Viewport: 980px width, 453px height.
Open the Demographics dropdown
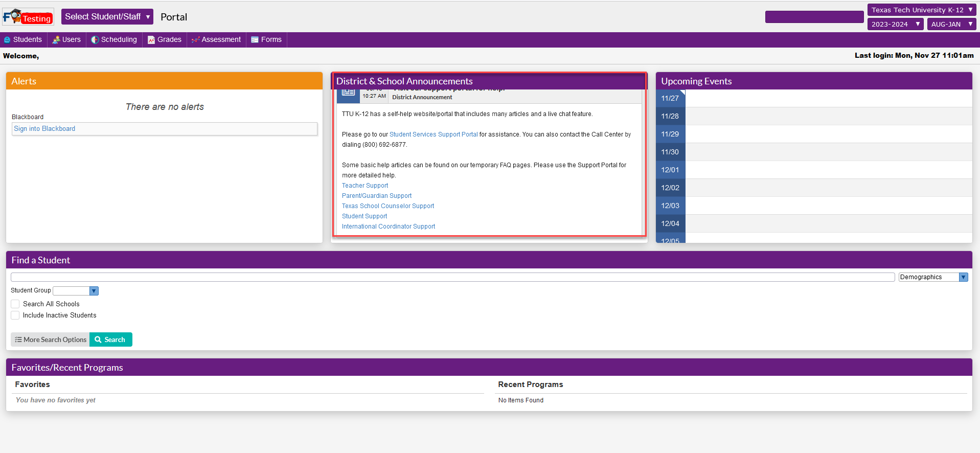pyautogui.click(x=933, y=277)
